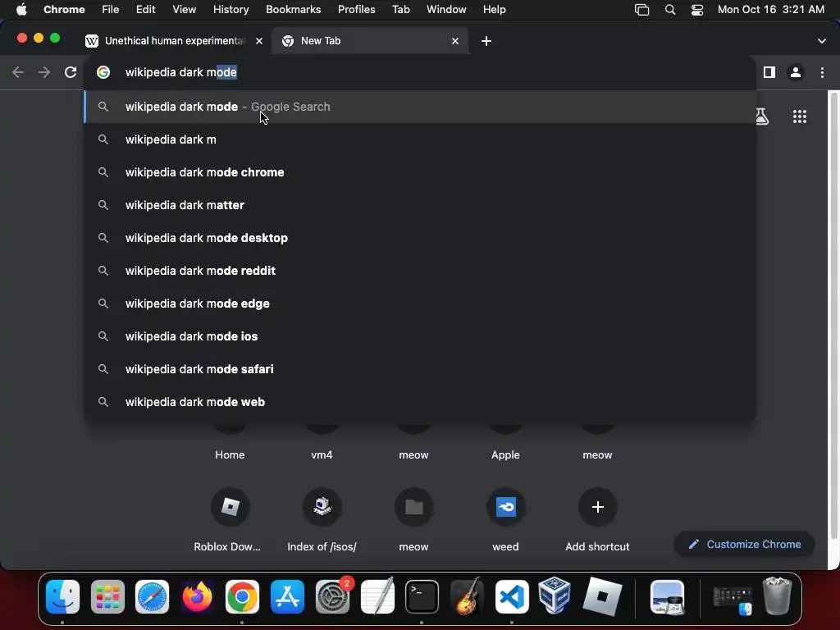This screenshot has width=840, height=630.
Task: Open the Google apps grid
Action: click(x=799, y=116)
